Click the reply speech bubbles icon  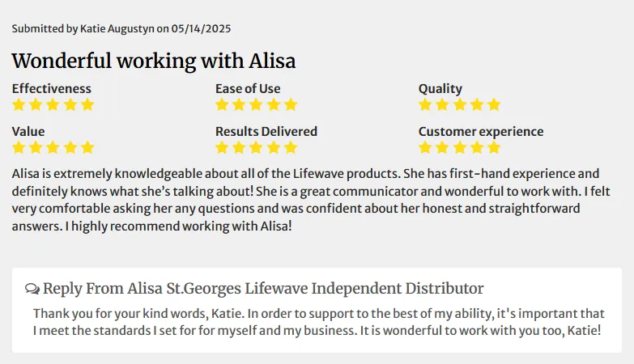click(32, 289)
